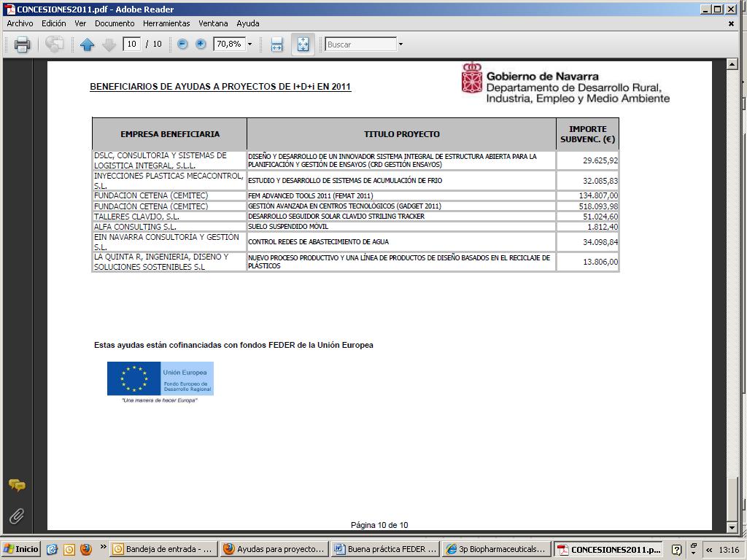Click the amount 29.625,92
This screenshot has height=560, width=747.
(x=600, y=160)
